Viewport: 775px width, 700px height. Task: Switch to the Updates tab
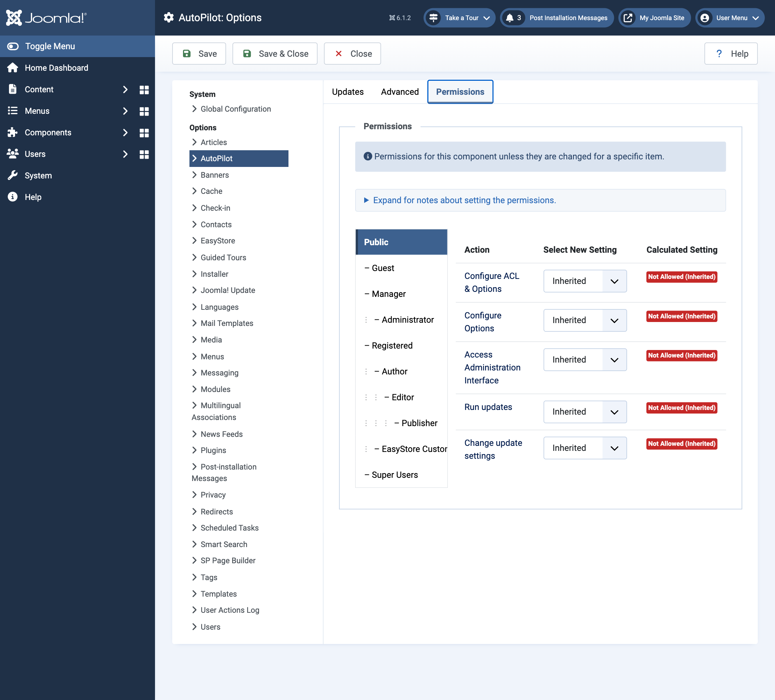coord(348,92)
